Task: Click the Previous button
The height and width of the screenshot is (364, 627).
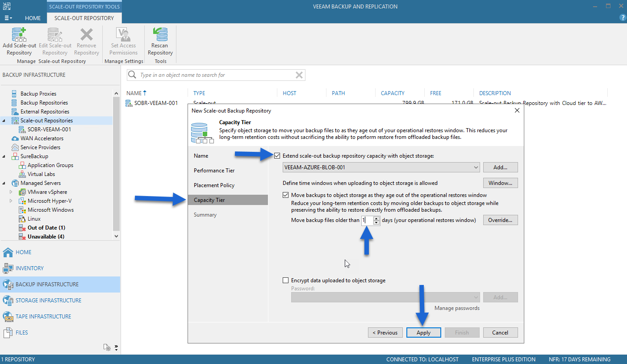Action: (385, 332)
